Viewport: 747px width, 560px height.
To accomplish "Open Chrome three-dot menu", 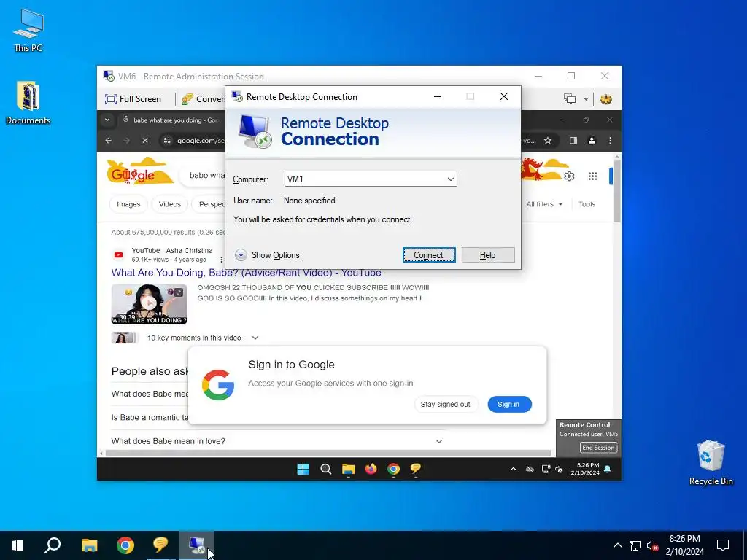I will (611, 141).
